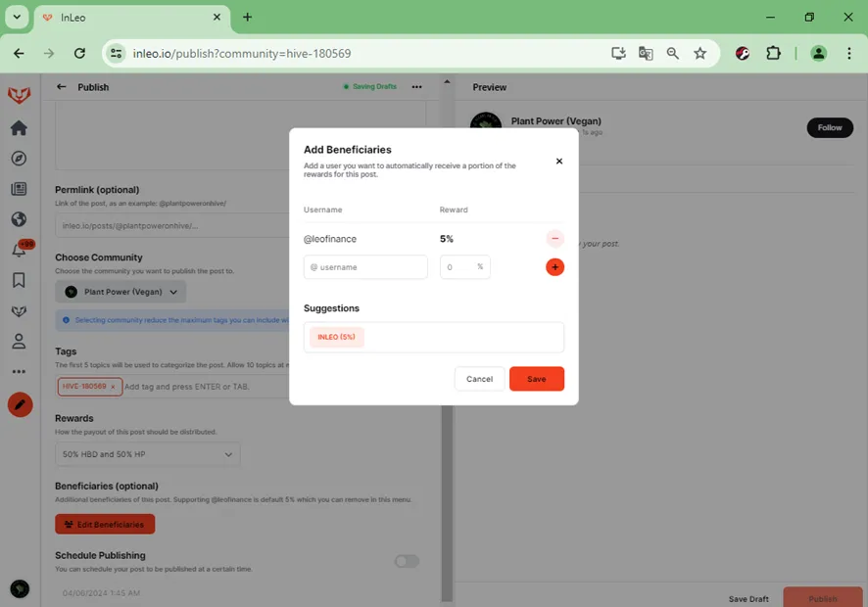868x607 pixels.
Task: Click the Saving Drafts status indicator
Action: [x=369, y=86]
